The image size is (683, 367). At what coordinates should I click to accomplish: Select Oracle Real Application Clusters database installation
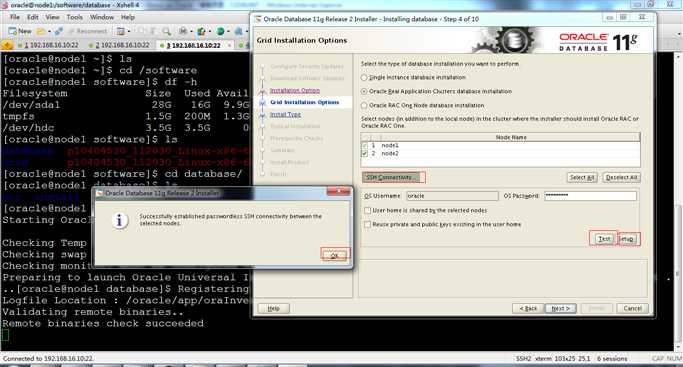[364, 91]
